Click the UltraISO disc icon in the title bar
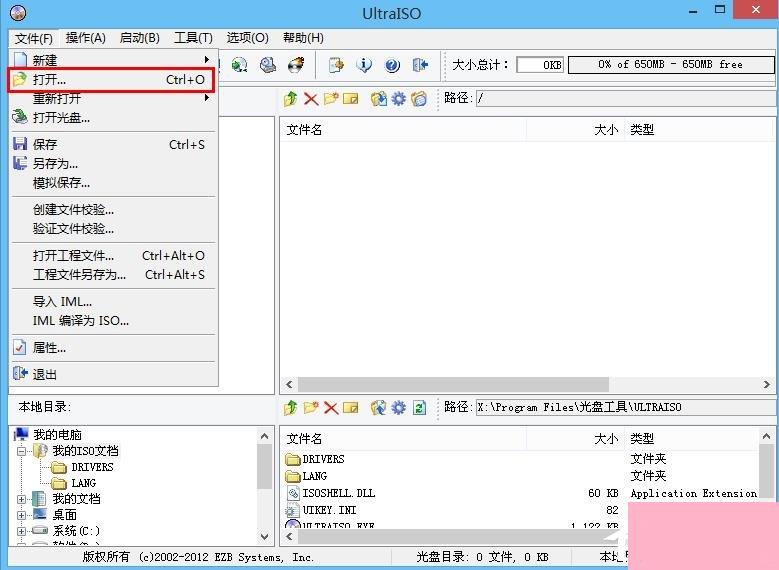 click(18, 12)
